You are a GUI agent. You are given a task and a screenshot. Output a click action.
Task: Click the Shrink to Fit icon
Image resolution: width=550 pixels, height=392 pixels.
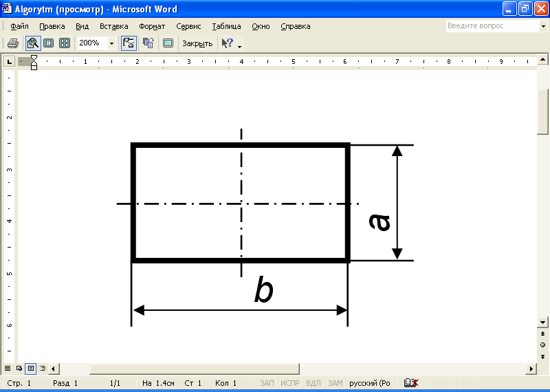point(148,43)
